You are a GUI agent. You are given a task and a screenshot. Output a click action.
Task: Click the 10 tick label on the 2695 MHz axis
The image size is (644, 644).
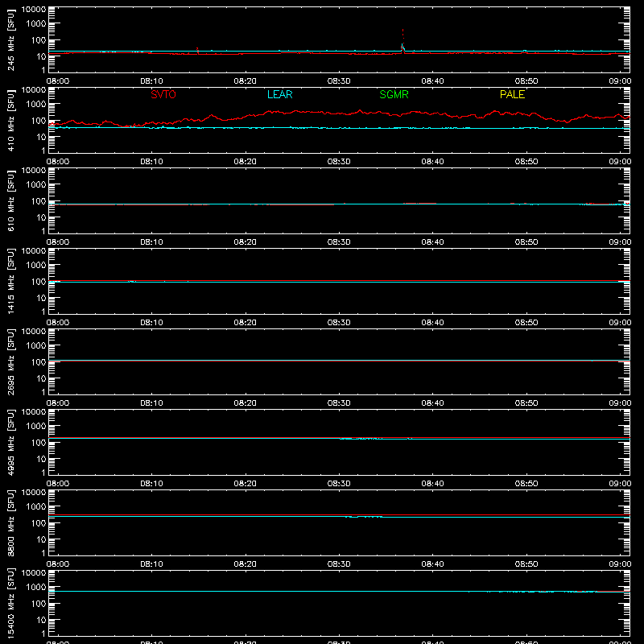(41, 378)
